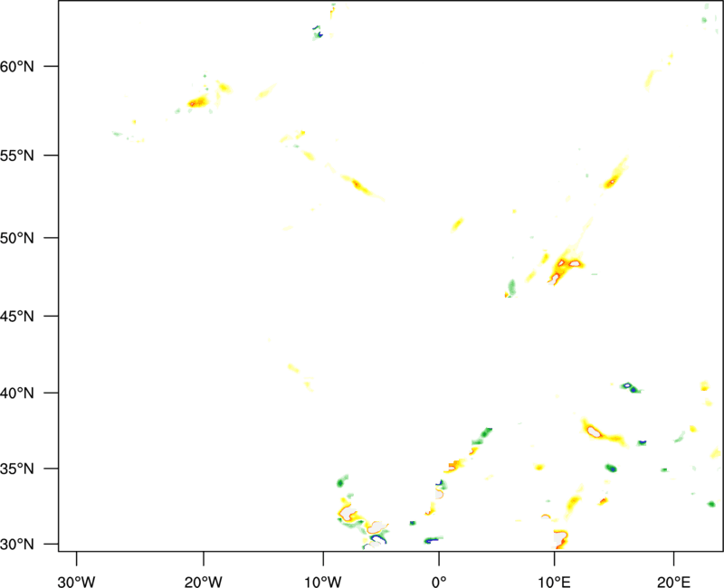This screenshot has height=588, width=724.
Task: Click the 60°N latitude label
Action: pos(17,66)
